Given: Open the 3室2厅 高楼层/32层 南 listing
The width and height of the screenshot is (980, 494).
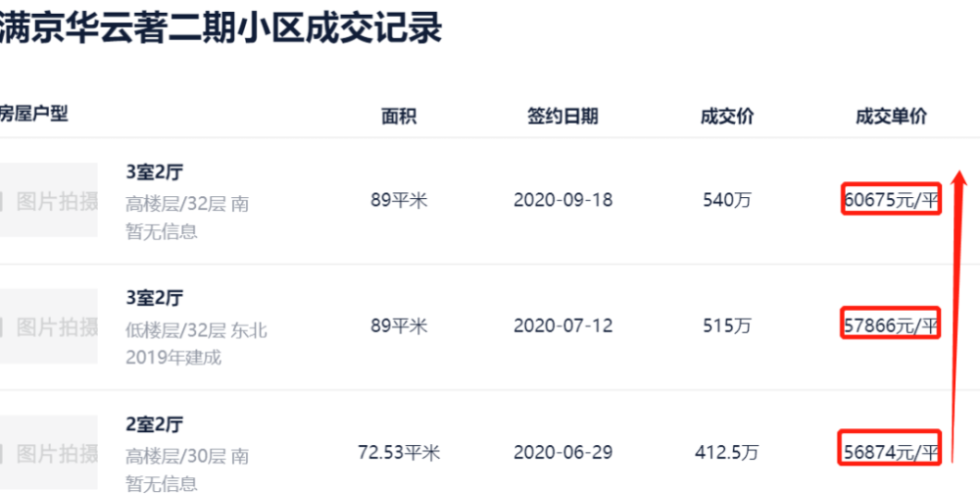Looking at the screenshot, I should tap(155, 172).
